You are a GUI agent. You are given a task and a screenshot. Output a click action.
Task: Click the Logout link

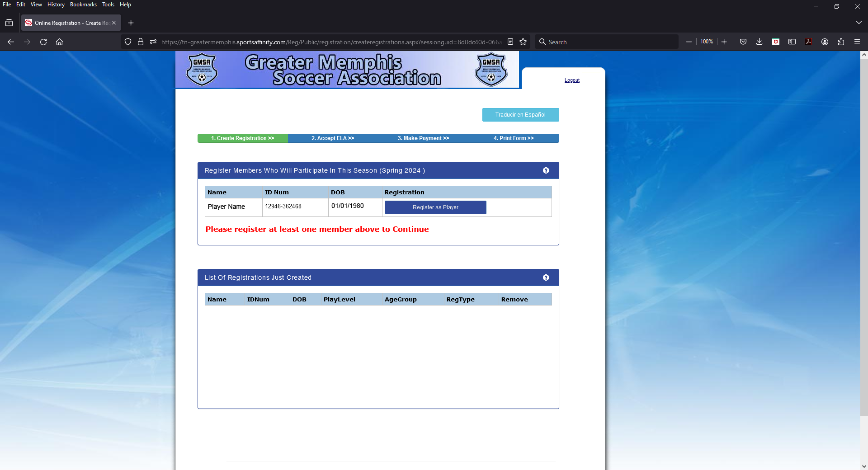[x=572, y=80]
